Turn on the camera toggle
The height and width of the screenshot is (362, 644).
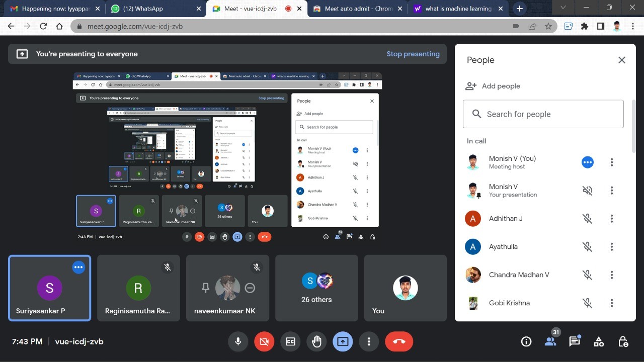click(x=264, y=341)
